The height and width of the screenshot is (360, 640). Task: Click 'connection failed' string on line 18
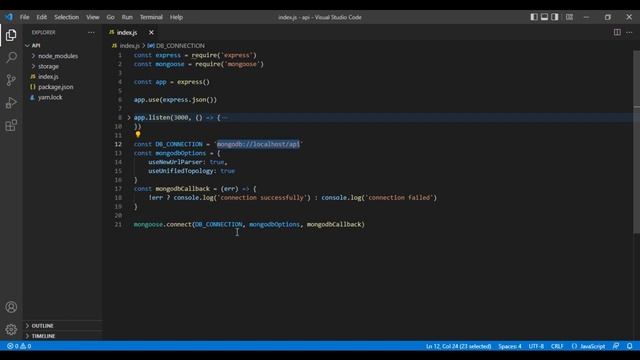(x=399, y=198)
